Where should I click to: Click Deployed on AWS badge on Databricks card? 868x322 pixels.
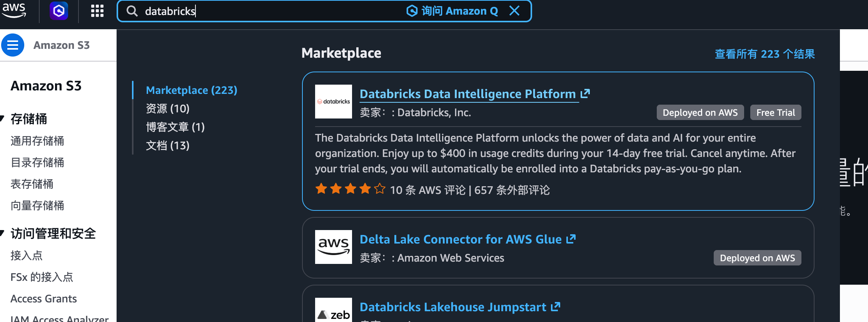700,112
